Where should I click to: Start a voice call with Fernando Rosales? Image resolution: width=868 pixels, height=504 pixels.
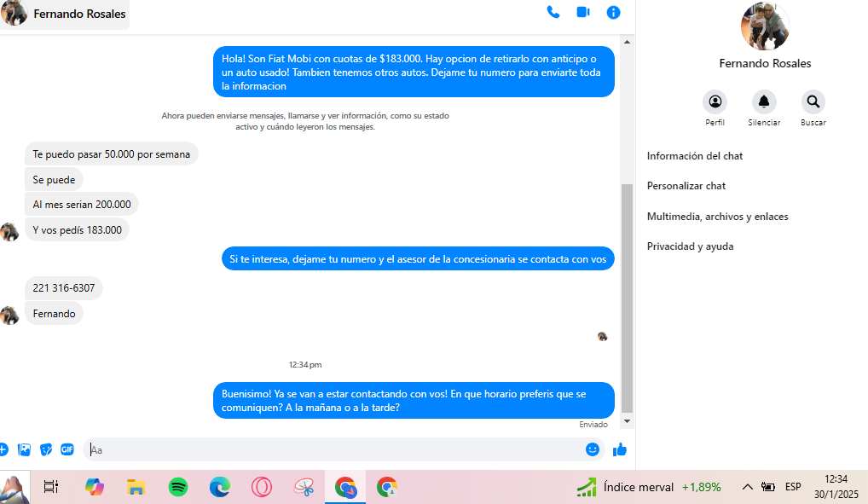tap(553, 13)
